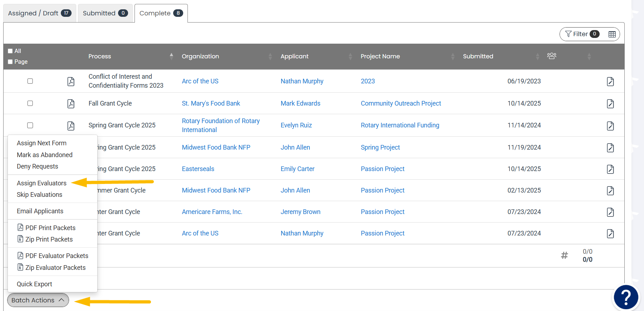
Task: Click the hash score icon in footer
Action: tap(564, 255)
